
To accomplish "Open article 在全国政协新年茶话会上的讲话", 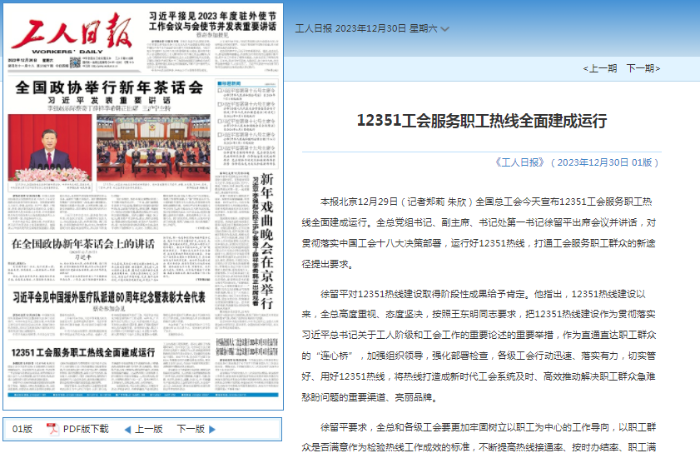I will [x=83, y=244].
